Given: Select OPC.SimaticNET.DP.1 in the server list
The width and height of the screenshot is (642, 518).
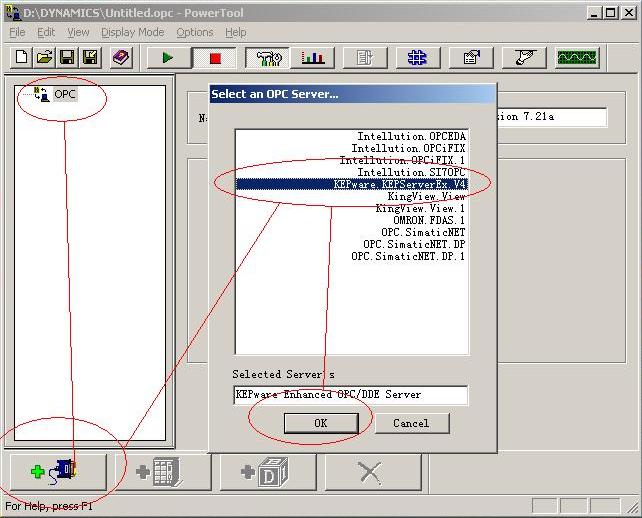Looking at the screenshot, I should [352, 256].
